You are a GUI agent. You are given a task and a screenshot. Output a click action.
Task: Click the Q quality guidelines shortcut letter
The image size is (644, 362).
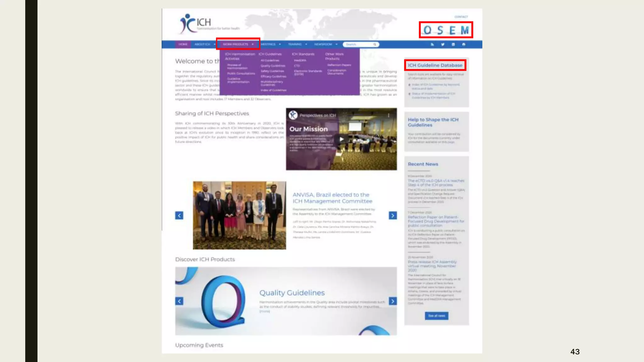click(x=427, y=30)
